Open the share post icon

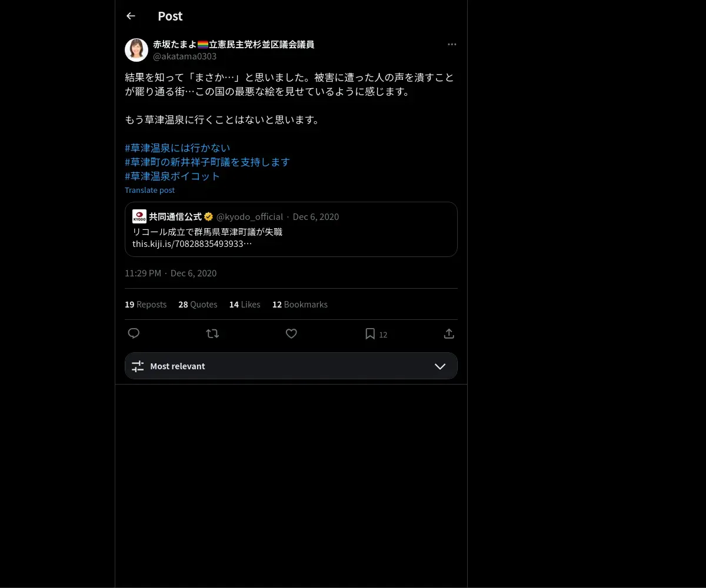449,333
